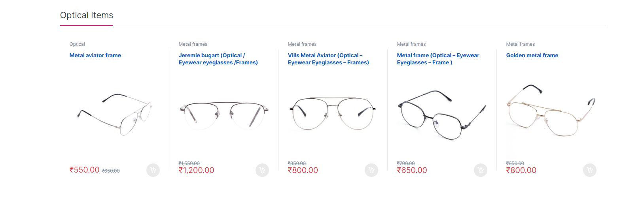The image size is (644, 214).
Task: Add Metal aviator frame to cart
Action: tap(153, 170)
